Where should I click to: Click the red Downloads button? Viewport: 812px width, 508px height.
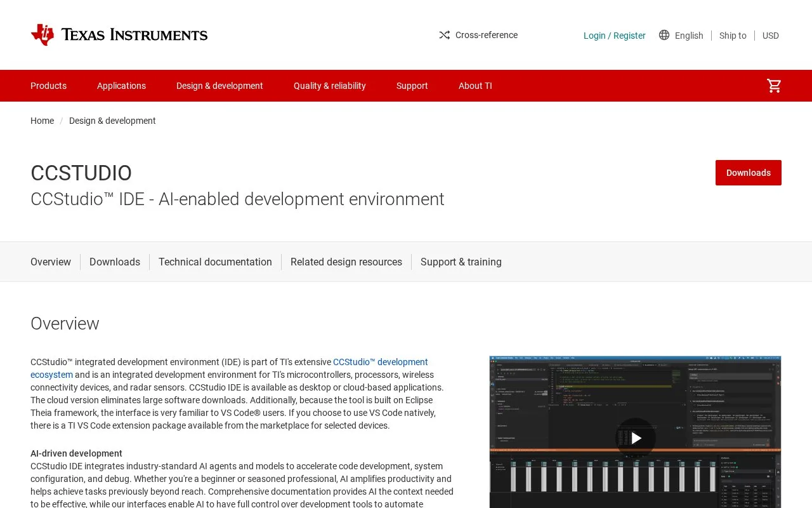(749, 173)
